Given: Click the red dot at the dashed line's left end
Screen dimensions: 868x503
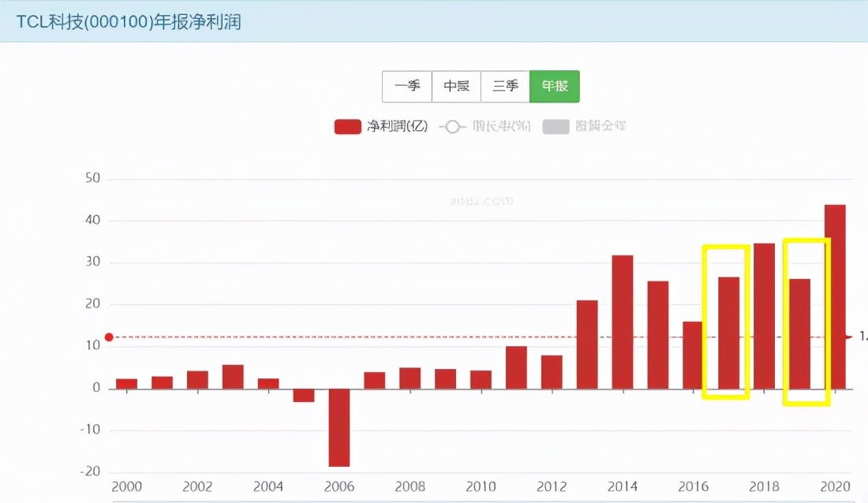Looking at the screenshot, I should tap(110, 336).
